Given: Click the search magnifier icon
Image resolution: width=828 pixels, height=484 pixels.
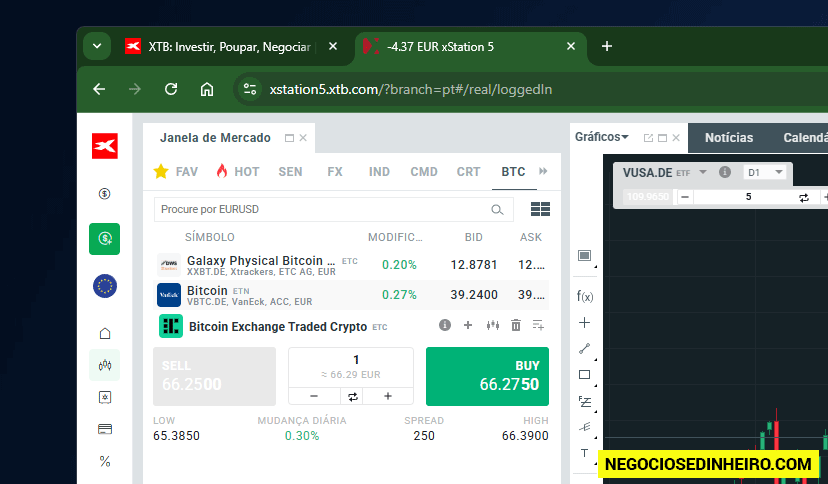Looking at the screenshot, I should coord(497,210).
